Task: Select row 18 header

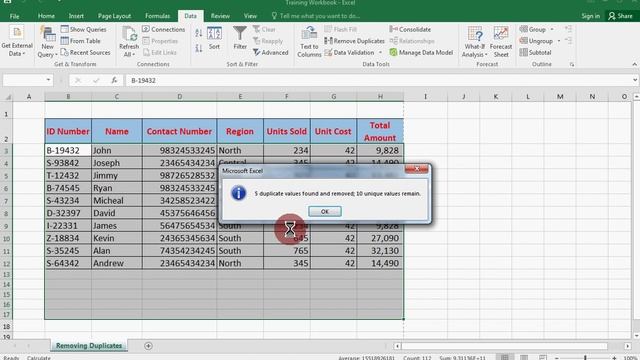Action: [7, 327]
